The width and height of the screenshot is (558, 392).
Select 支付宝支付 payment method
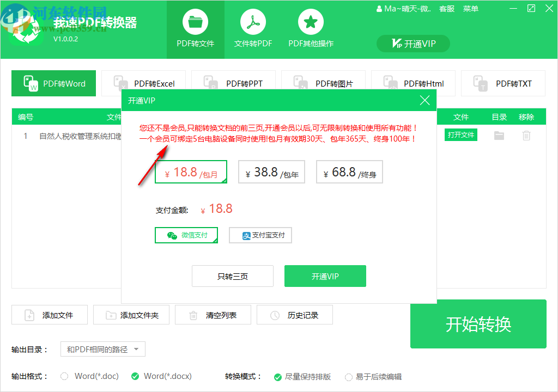tap(260, 235)
